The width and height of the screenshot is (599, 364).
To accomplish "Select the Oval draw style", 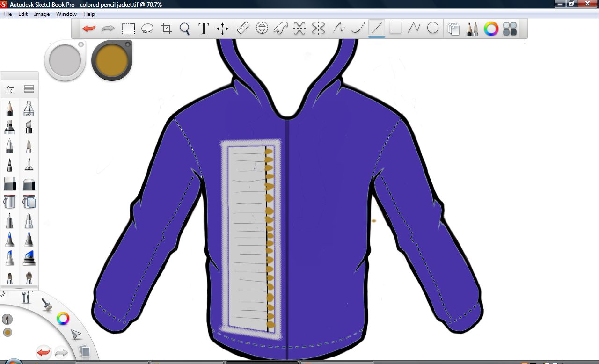I will pyautogui.click(x=433, y=28).
